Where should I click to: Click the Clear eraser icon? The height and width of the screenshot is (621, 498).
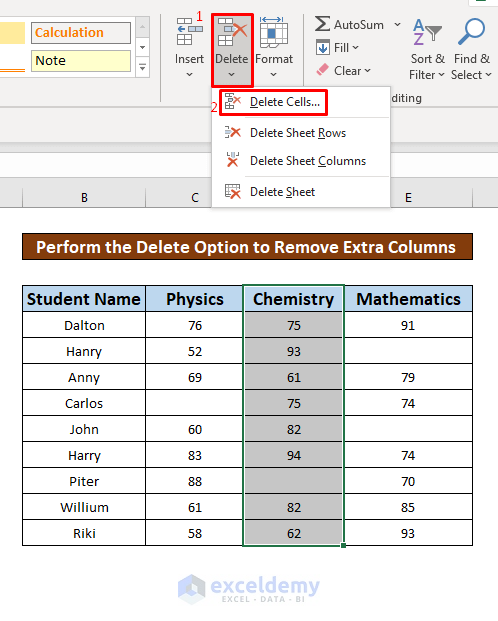pos(322,70)
